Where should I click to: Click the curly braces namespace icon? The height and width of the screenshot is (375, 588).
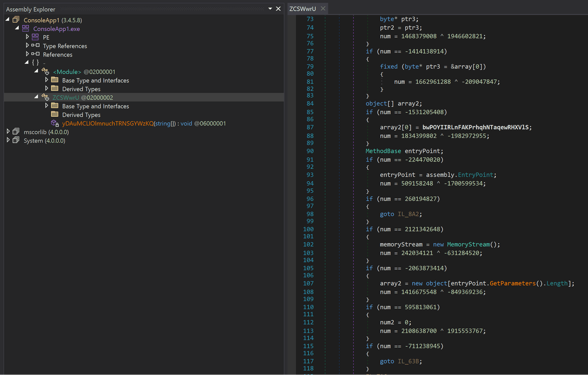coord(35,63)
